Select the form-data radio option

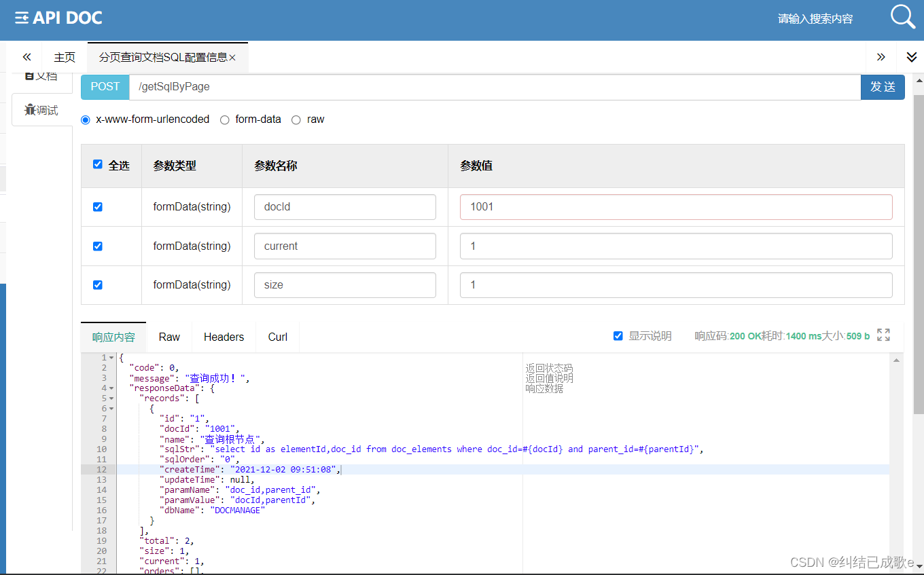(225, 119)
